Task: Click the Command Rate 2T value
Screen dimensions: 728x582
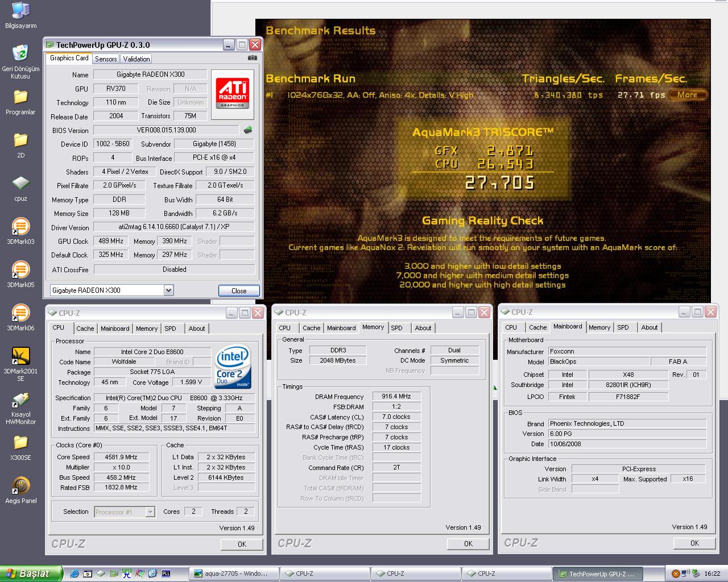Action: coord(397,467)
